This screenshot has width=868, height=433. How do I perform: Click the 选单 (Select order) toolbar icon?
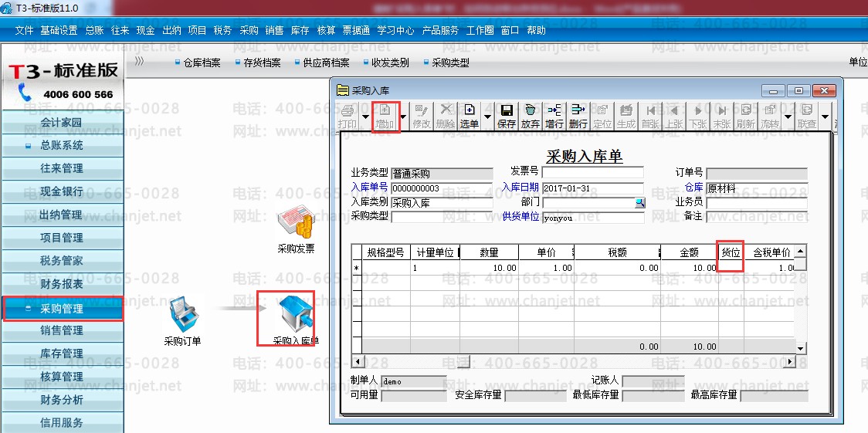point(470,116)
